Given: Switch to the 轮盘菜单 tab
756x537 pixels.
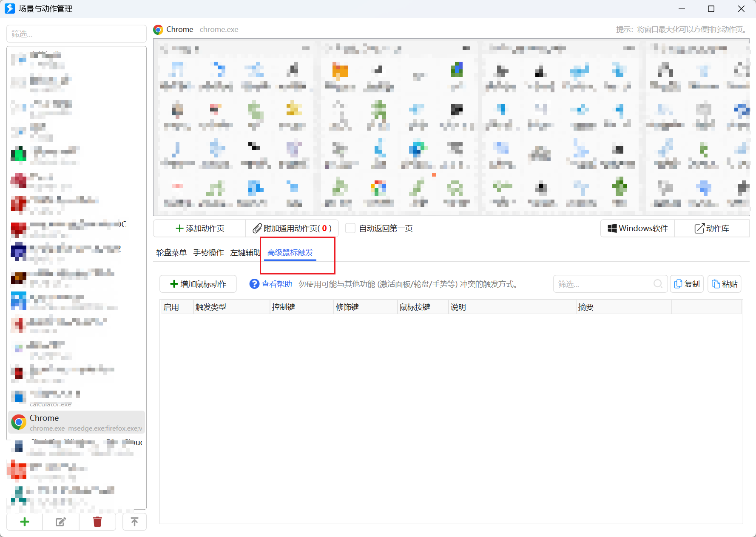Looking at the screenshot, I should [171, 253].
